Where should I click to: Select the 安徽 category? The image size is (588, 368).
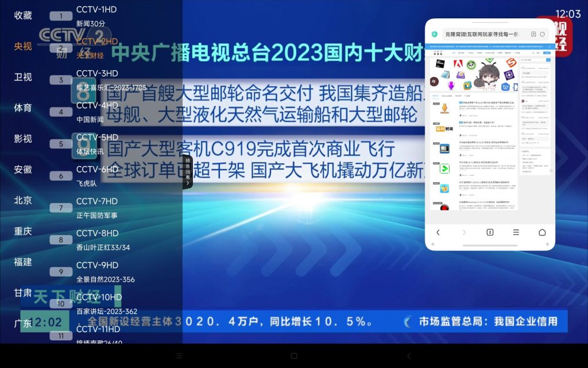coord(23,169)
